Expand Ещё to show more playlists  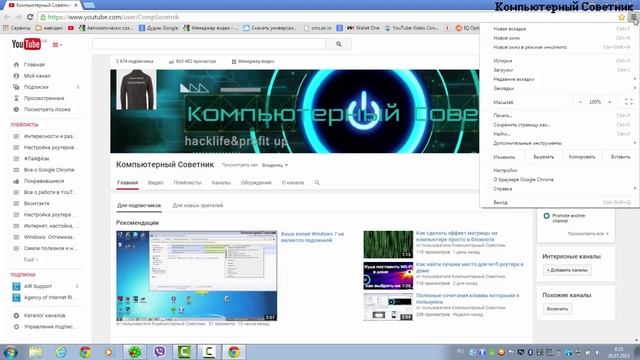tap(31, 260)
